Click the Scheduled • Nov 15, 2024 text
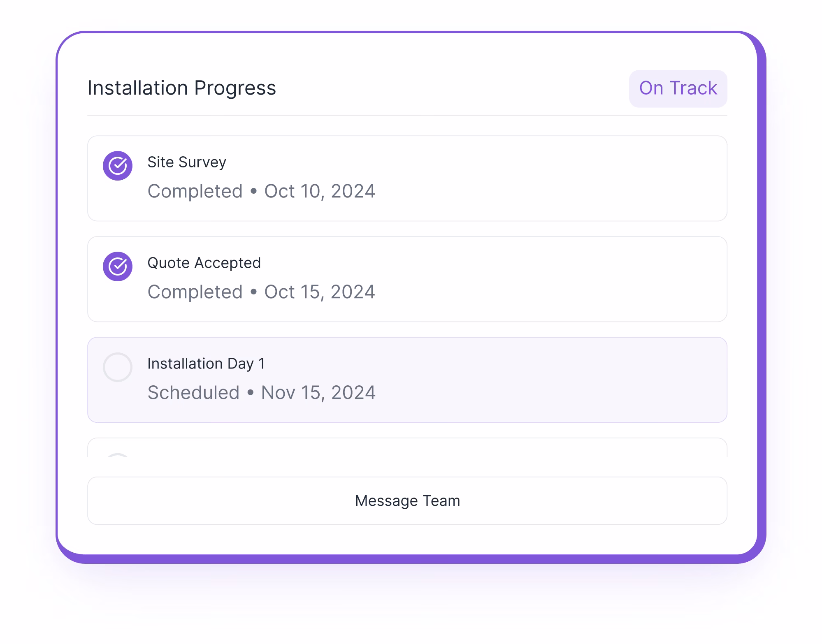The height and width of the screenshot is (644, 822). (x=262, y=393)
